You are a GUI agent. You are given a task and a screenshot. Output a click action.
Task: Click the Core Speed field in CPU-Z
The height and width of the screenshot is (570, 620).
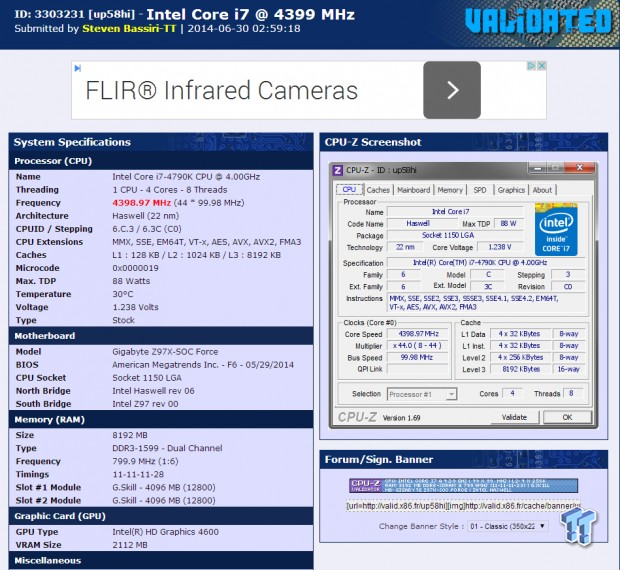(x=418, y=334)
